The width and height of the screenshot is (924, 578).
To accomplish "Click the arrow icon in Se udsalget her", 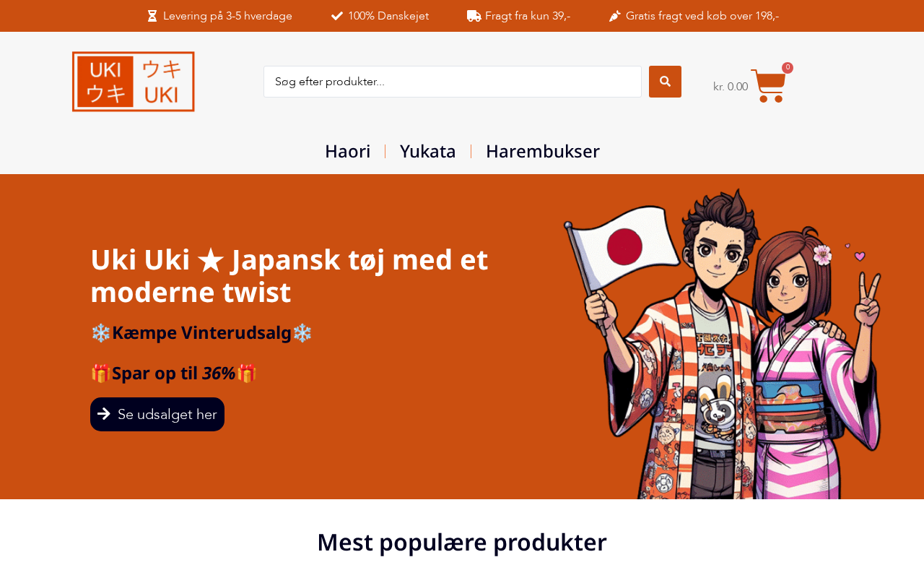I will (104, 414).
